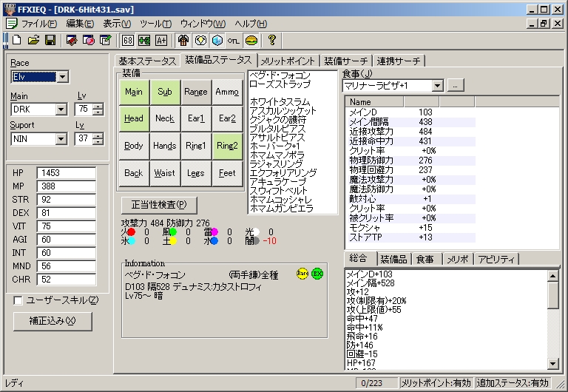Open the Suport job dropdown showing NIN
Viewport: 568px width, 392px height.
(61, 139)
